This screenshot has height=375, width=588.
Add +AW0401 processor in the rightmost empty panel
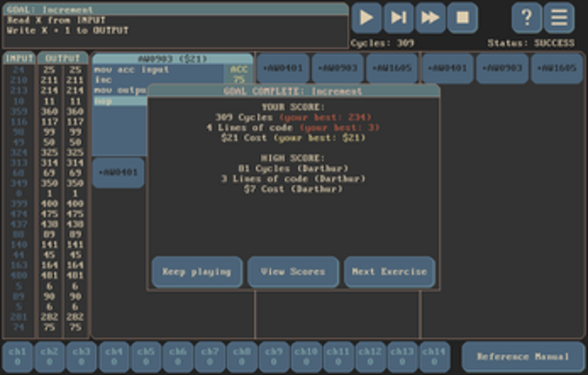click(448, 68)
